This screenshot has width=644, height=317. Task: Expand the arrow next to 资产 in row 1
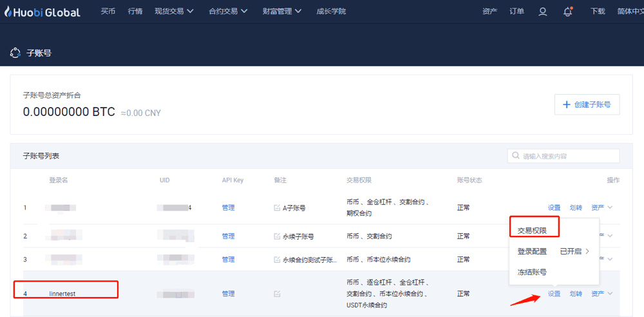click(610, 207)
